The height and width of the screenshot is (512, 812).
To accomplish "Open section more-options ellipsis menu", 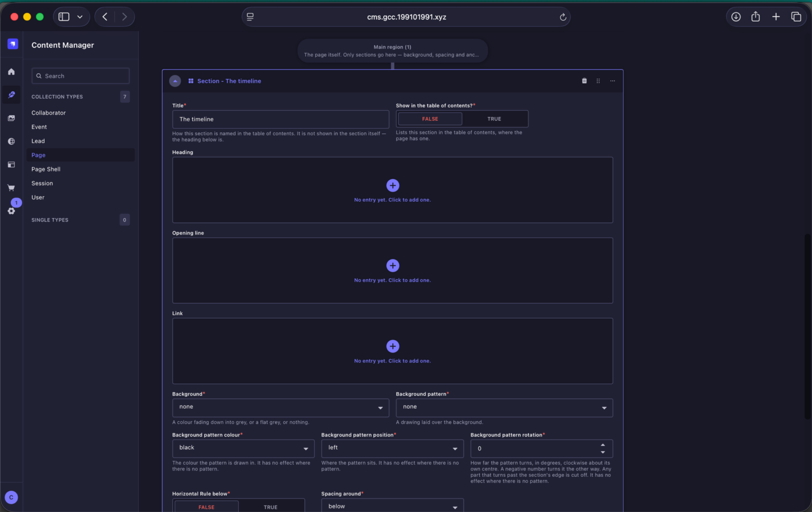I will click(x=612, y=81).
